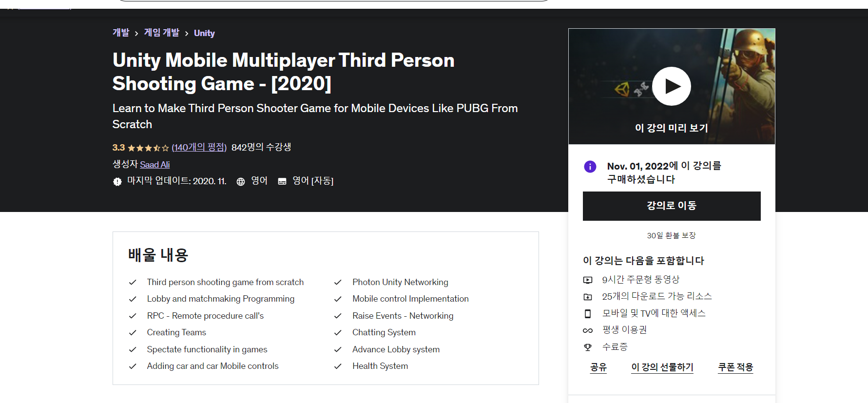Click the globe language icon

(x=240, y=182)
